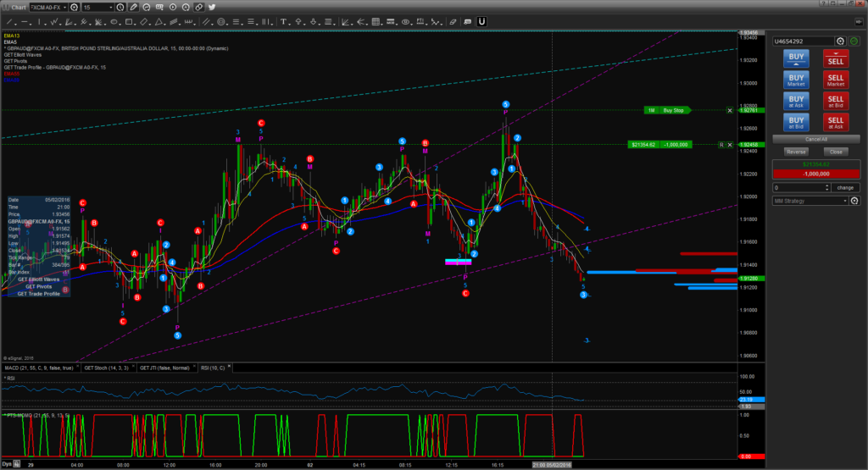Select the text label tool
Image resolution: width=868 pixels, height=470 pixels.
click(283, 21)
